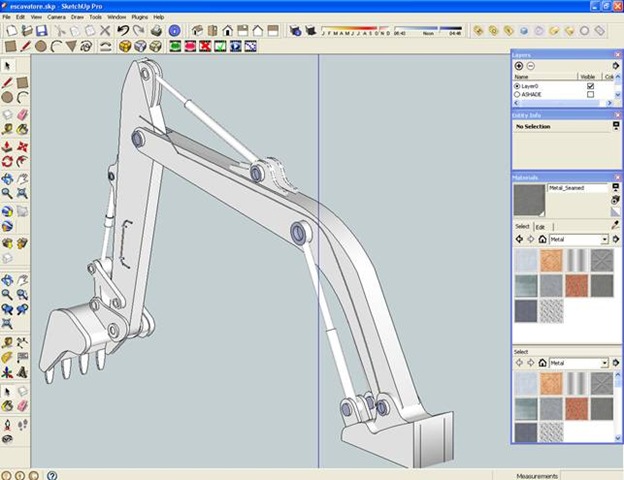Click the Delete Layer minus icon
The image size is (624, 480).
pos(530,66)
